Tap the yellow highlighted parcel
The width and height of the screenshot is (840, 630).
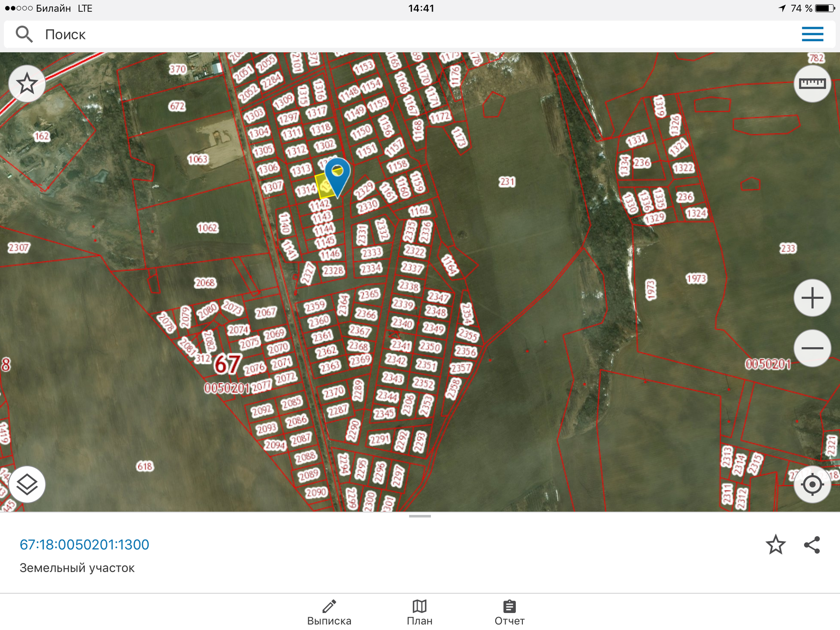323,188
